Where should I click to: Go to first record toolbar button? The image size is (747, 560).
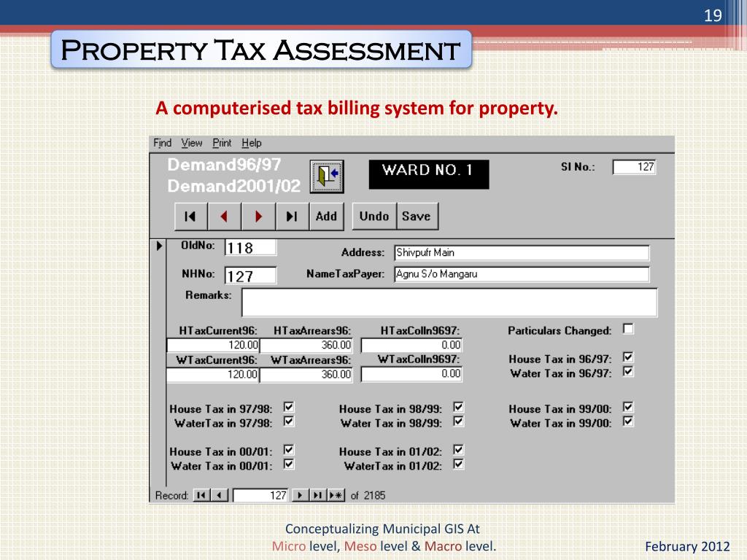(x=190, y=217)
